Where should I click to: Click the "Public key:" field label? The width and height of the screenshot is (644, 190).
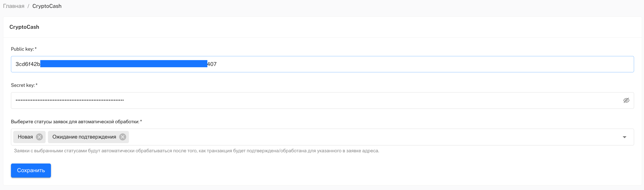22,49
